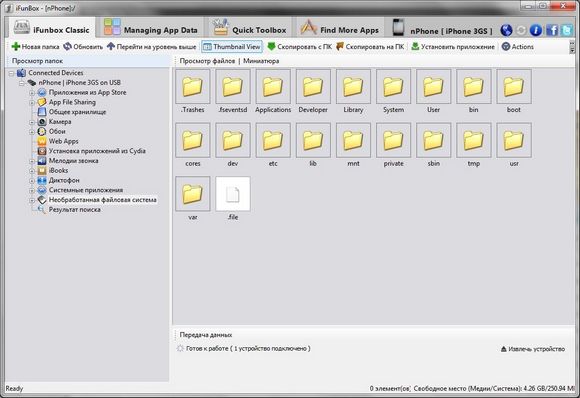Click the Готов к работе status text
This screenshot has height=398, width=580.
(x=248, y=348)
